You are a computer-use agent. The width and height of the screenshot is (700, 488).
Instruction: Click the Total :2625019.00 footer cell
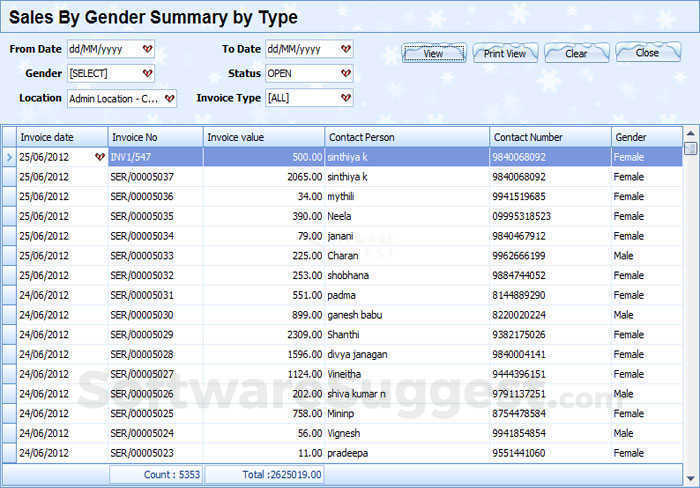point(264,474)
